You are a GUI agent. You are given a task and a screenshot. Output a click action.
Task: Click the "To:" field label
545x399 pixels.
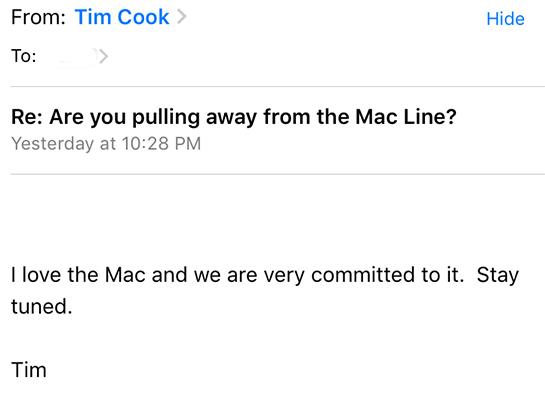[24, 56]
